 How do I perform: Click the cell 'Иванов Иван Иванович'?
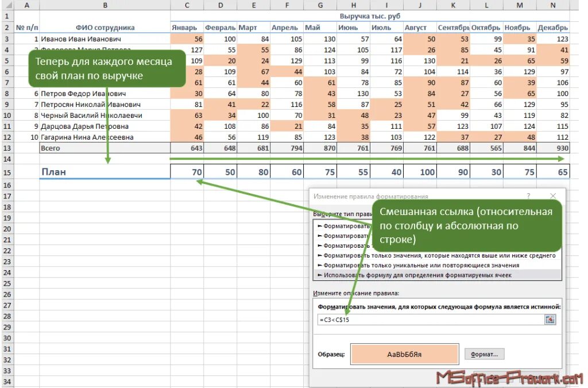(105, 39)
